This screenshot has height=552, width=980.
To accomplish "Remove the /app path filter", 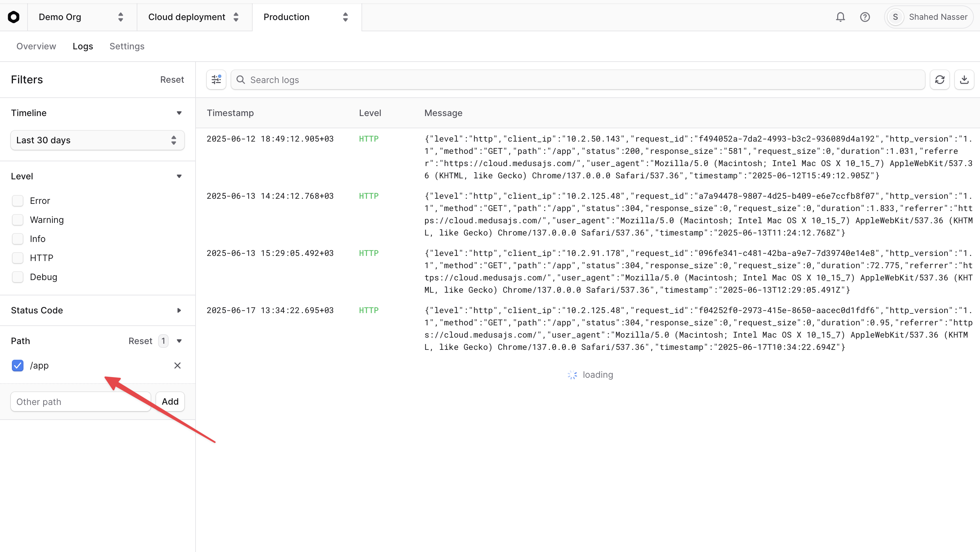I will point(177,366).
